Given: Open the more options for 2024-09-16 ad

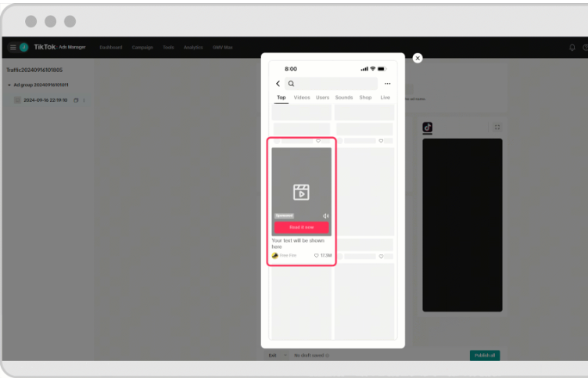Looking at the screenshot, I should pos(84,100).
